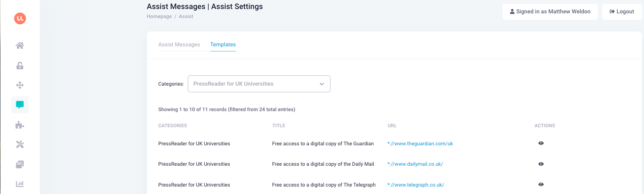Viewport: 644px width, 194px height.
Task: Switch to the Assist Messages tab
Action: (x=179, y=45)
